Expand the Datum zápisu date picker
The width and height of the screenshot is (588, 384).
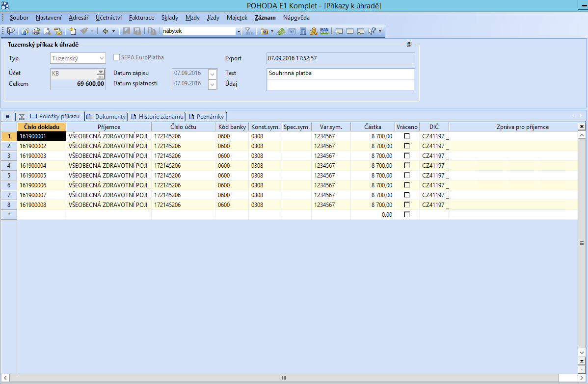pos(212,74)
